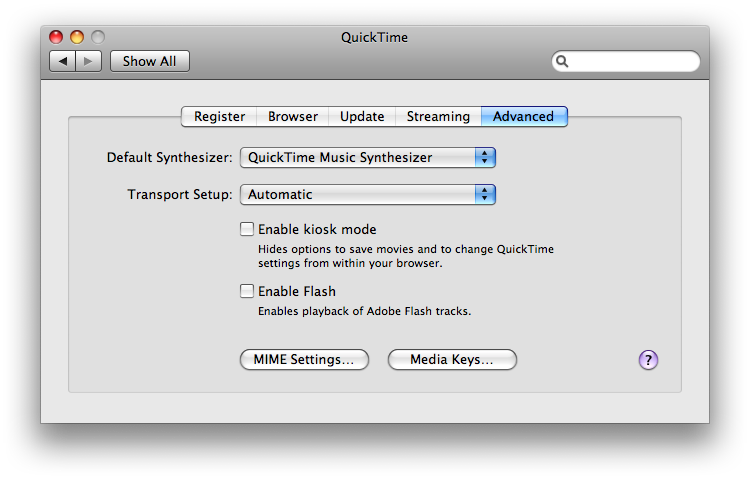Click the gray zoom window button

coord(98,37)
